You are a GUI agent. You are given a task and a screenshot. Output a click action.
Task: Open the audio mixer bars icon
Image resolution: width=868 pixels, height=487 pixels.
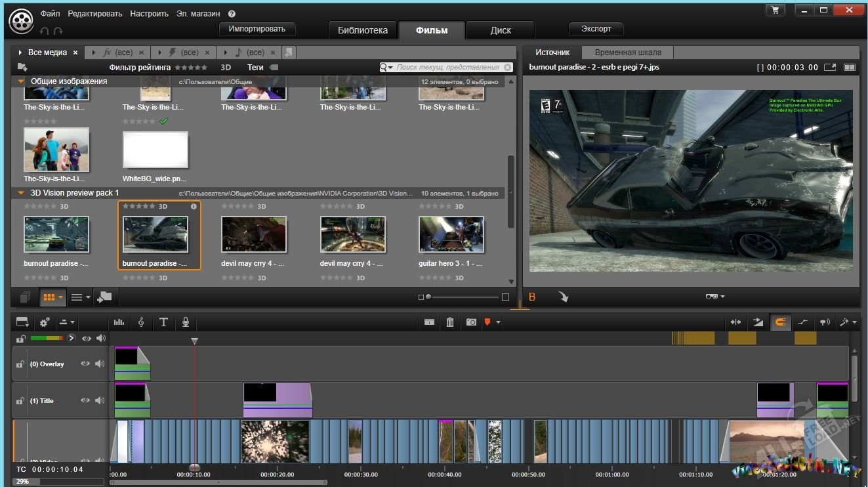pyautogui.click(x=119, y=322)
